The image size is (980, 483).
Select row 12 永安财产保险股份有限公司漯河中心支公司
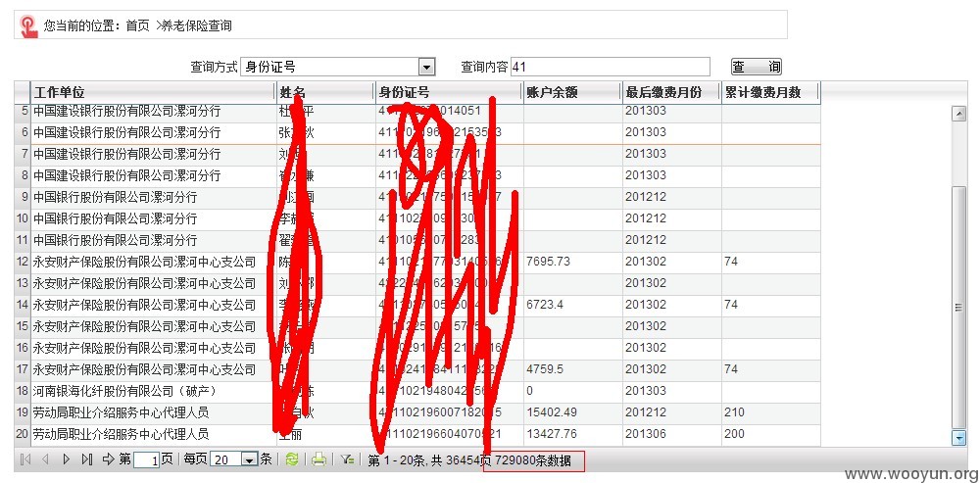click(417, 262)
